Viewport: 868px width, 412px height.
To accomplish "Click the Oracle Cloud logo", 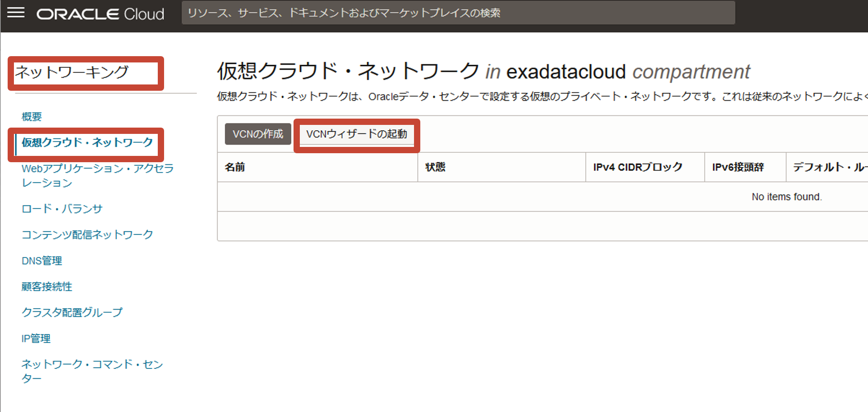I will coord(100,14).
